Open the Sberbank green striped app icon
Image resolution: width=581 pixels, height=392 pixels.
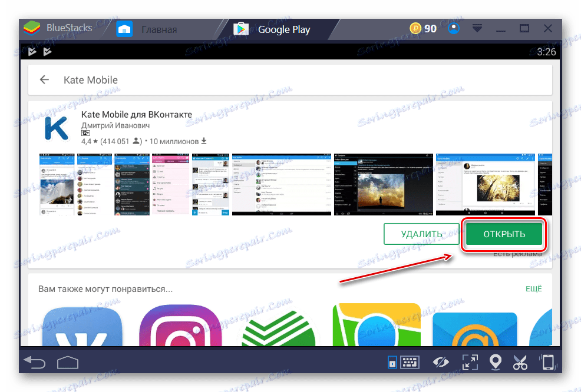point(279,328)
